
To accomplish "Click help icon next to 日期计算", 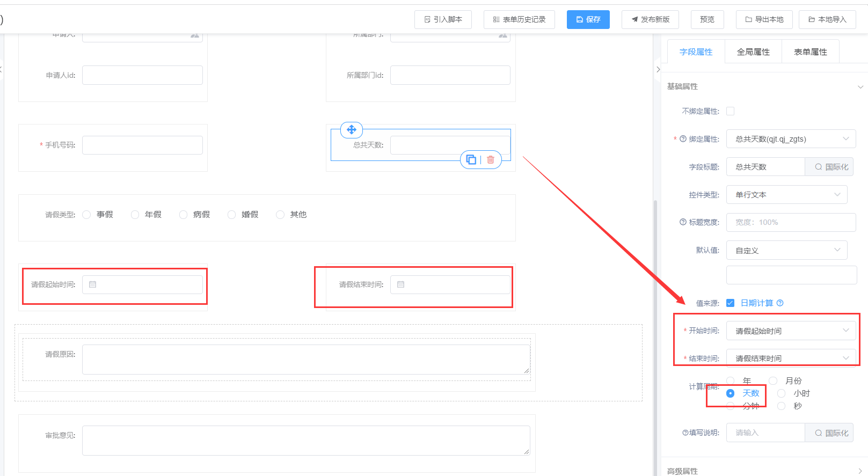I will (780, 303).
